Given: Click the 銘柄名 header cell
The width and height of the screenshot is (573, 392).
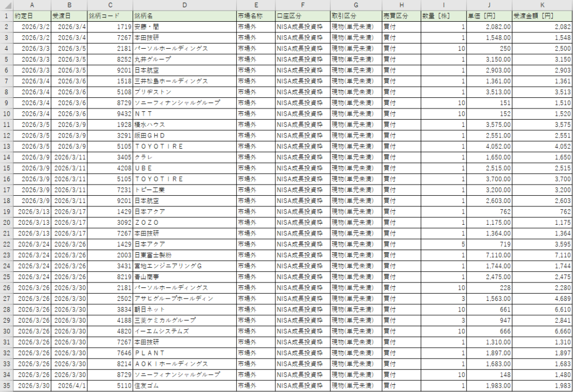Looking at the screenshot, I should [x=184, y=16].
